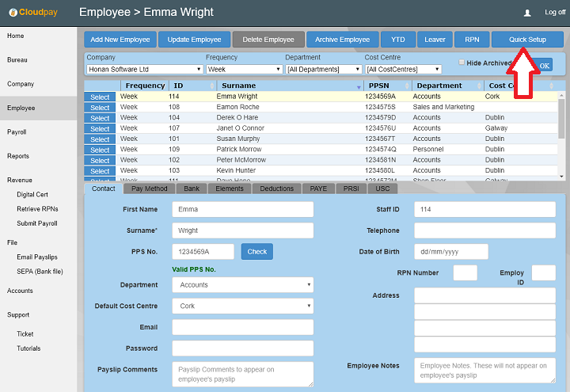Click the user profile icon in header
This screenshot has width=570, height=392.
tap(527, 13)
